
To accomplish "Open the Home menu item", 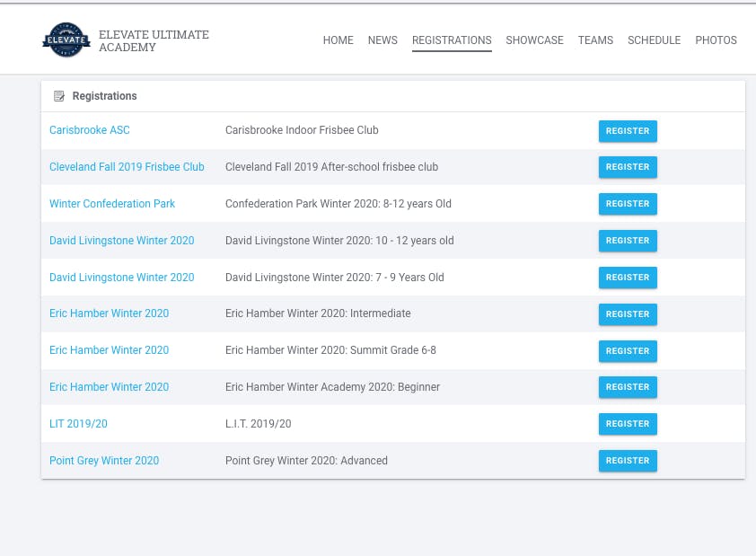I will [x=338, y=40].
